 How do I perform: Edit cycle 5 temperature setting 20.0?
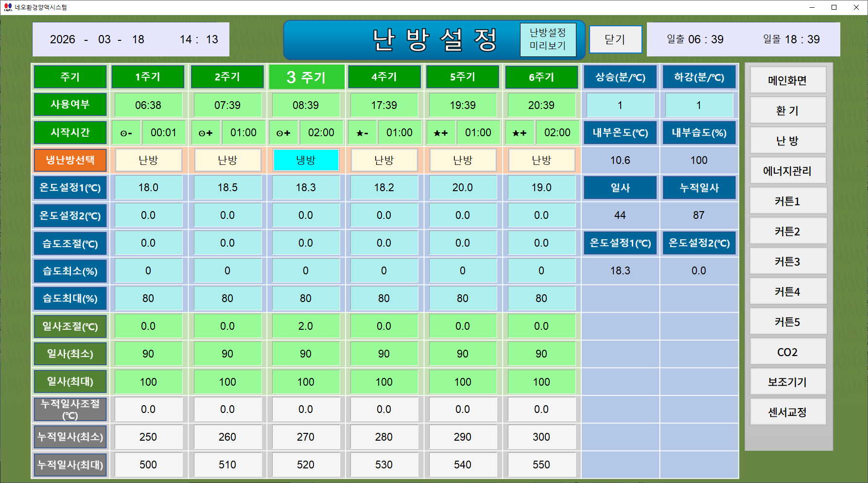click(x=463, y=188)
